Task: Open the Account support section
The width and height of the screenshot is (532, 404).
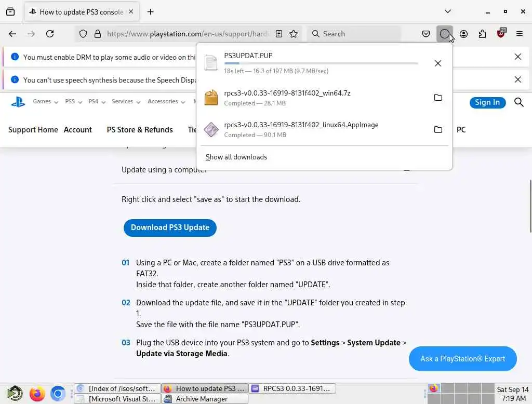Action: coord(78,130)
